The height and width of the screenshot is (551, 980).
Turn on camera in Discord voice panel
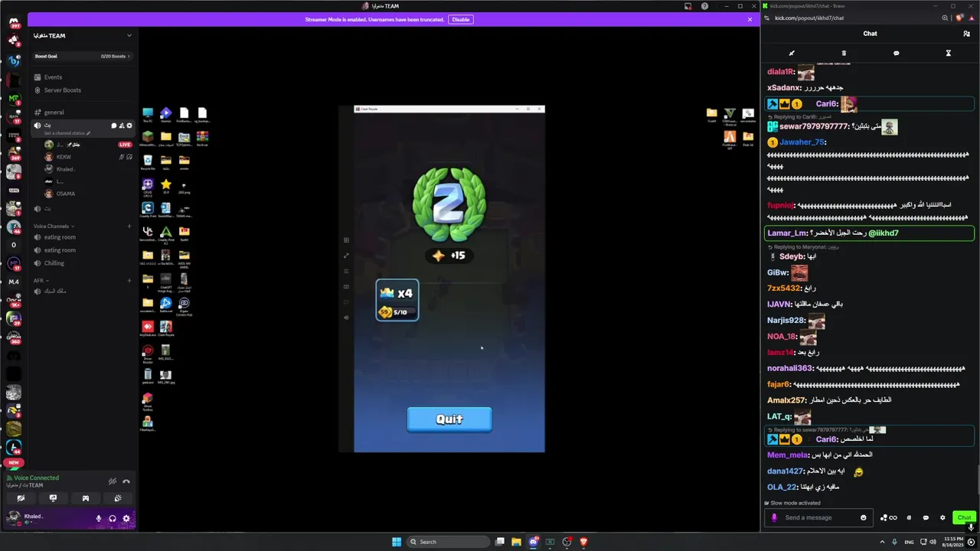[x=21, y=498]
